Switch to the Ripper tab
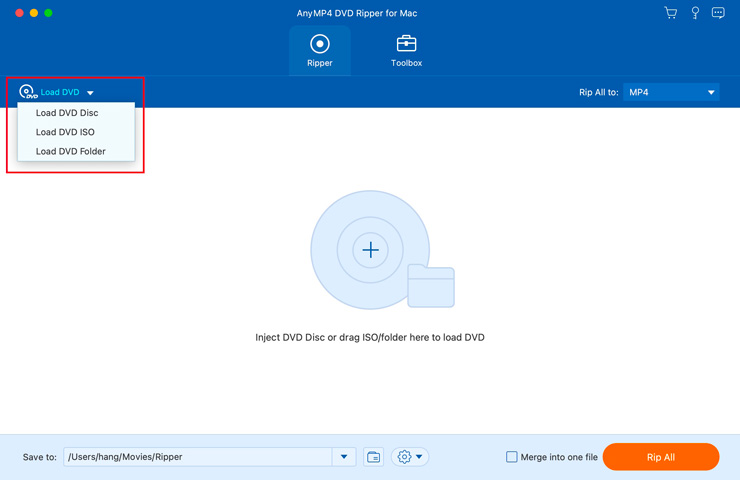Image resolution: width=740 pixels, height=480 pixels. [320, 51]
